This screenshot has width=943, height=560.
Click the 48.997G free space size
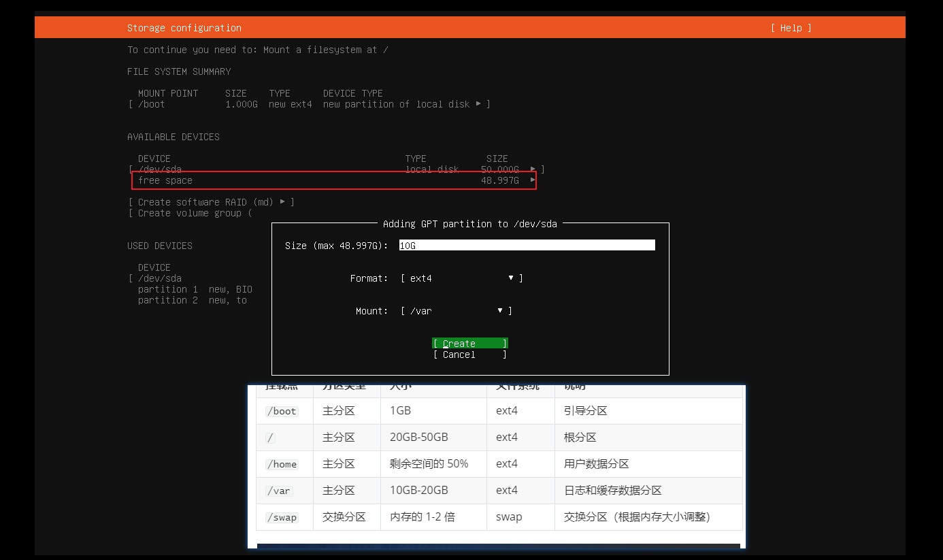pyautogui.click(x=500, y=180)
